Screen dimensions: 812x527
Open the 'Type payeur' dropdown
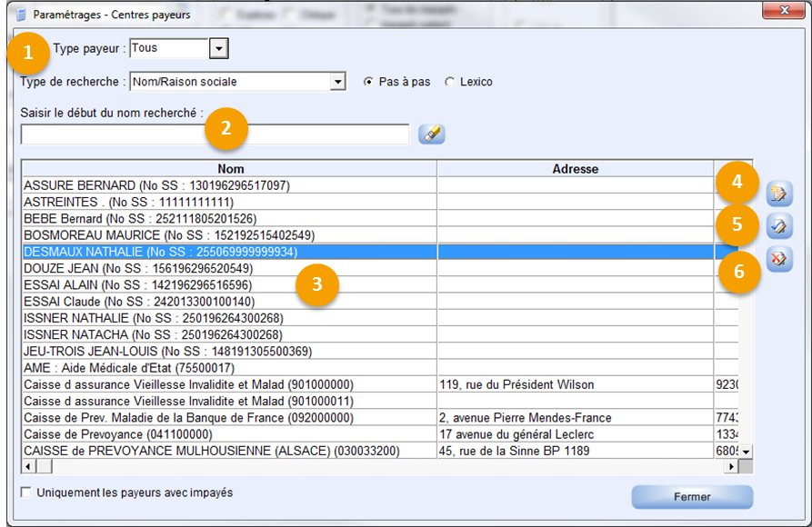pyautogui.click(x=218, y=48)
